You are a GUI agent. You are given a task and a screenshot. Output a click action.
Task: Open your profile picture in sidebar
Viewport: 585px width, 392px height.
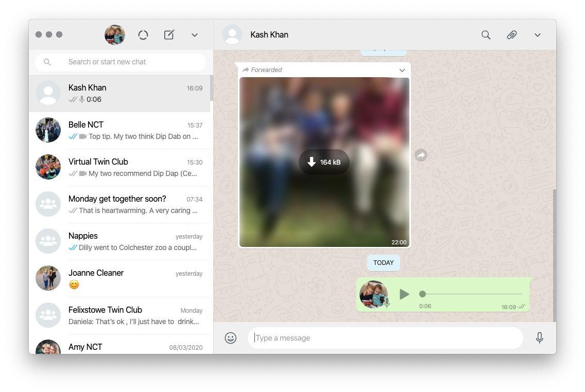115,35
